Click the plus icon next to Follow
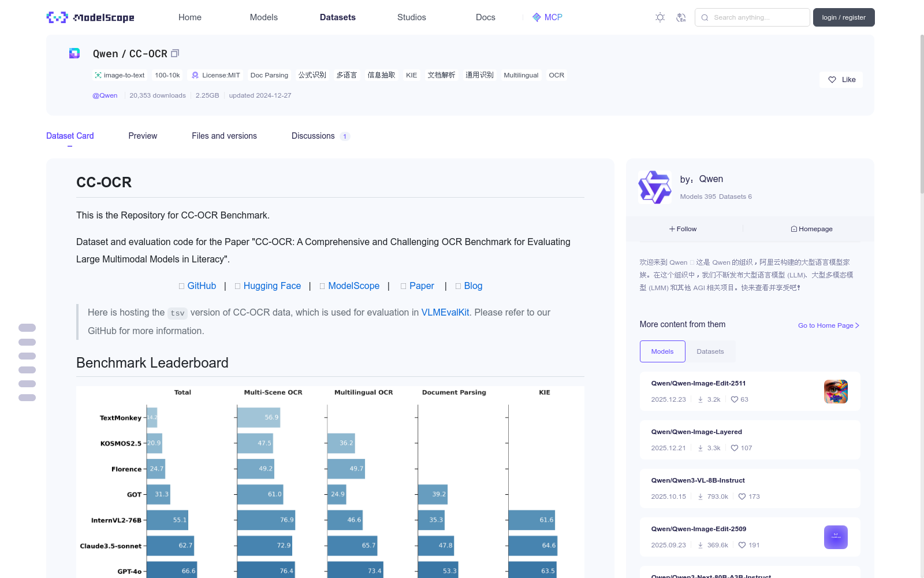Image resolution: width=924 pixels, height=578 pixels. point(672,229)
